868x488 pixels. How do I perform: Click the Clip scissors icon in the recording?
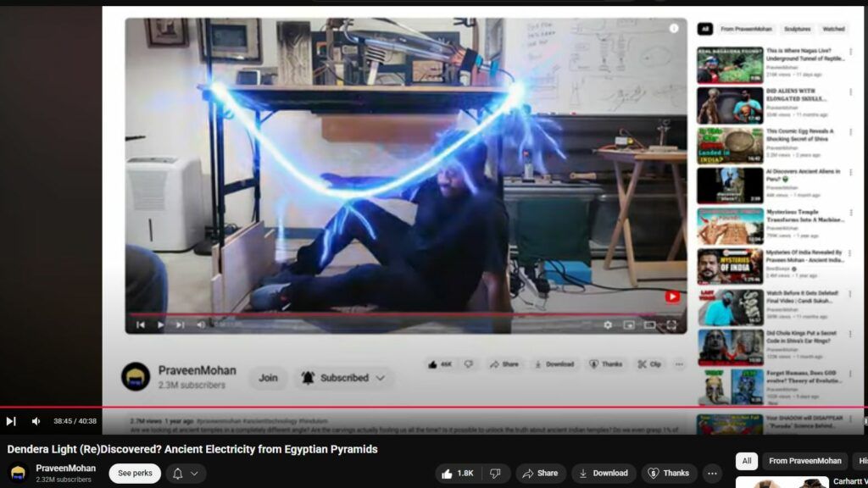tap(649, 364)
